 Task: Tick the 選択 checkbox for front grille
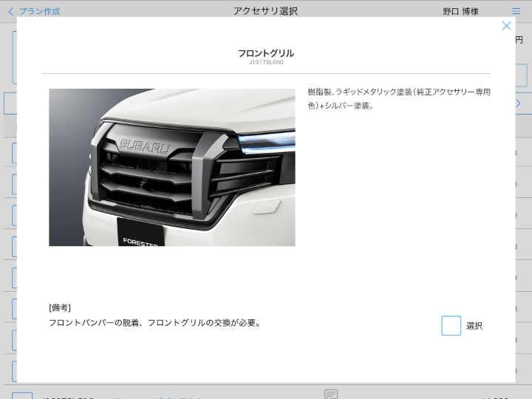tap(451, 326)
